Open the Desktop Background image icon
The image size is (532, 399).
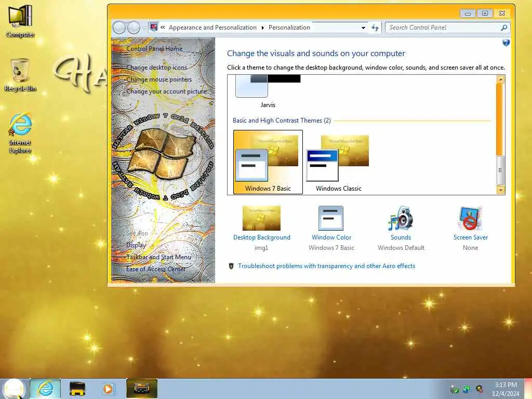[261, 218]
